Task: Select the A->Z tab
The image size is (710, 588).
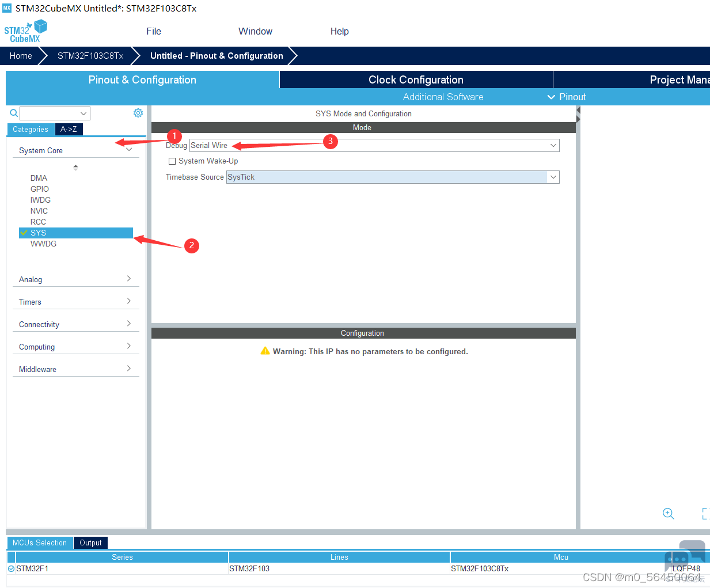Action: [x=69, y=129]
